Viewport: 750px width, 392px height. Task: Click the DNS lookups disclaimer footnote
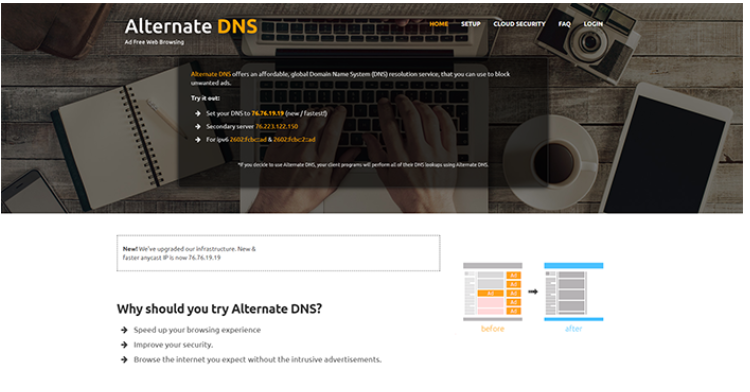363,164
